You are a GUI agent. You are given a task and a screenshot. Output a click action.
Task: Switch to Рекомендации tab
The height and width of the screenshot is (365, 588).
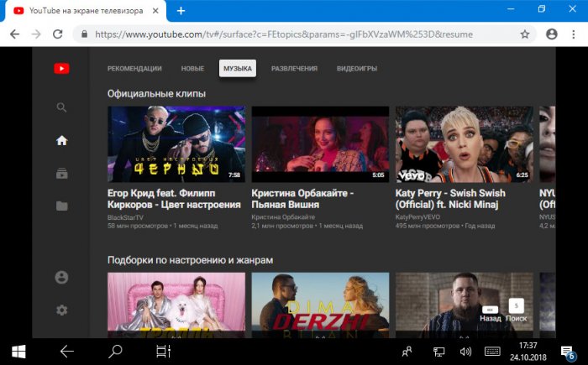click(134, 69)
